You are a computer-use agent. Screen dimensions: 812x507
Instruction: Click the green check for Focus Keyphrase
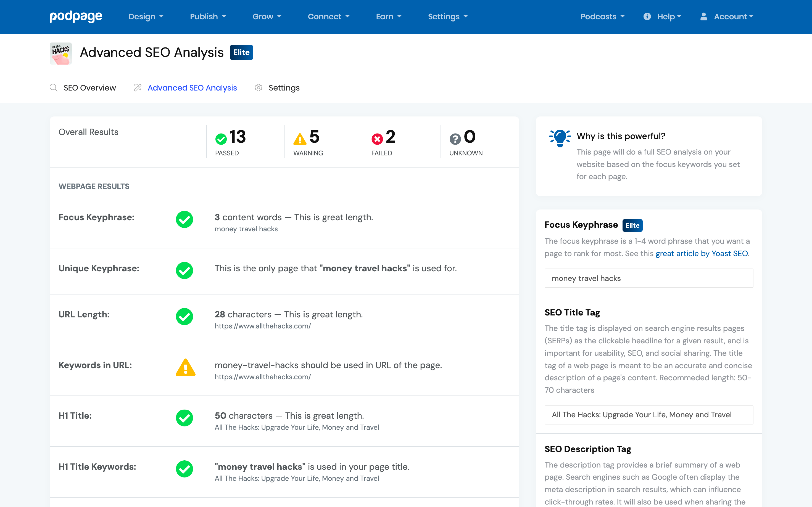coord(184,220)
